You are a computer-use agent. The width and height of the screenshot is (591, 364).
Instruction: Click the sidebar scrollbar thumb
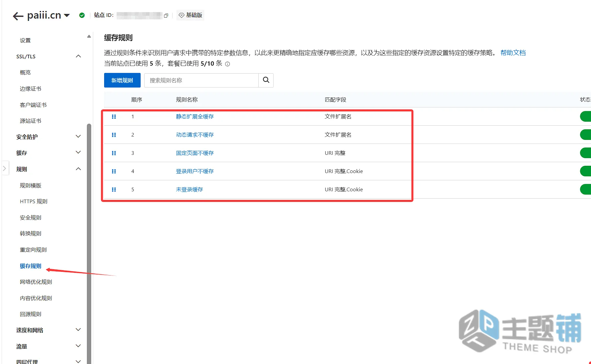point(89,244)
